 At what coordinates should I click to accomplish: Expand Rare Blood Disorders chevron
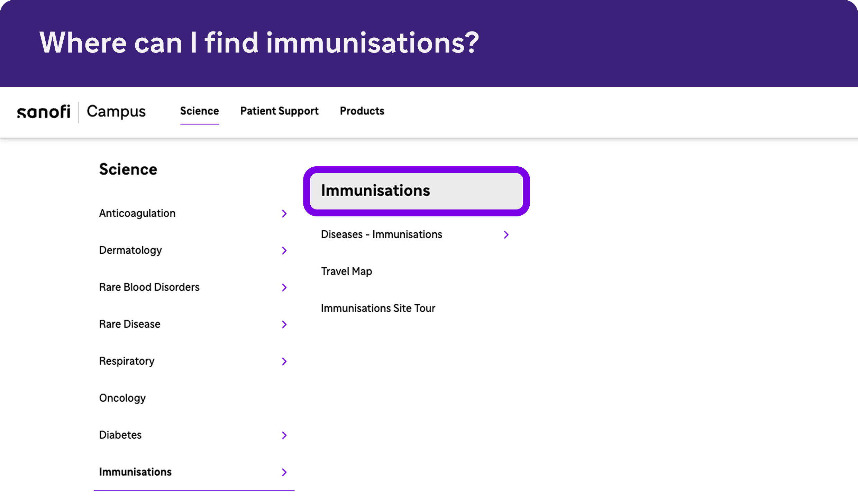tap(284, 288)
